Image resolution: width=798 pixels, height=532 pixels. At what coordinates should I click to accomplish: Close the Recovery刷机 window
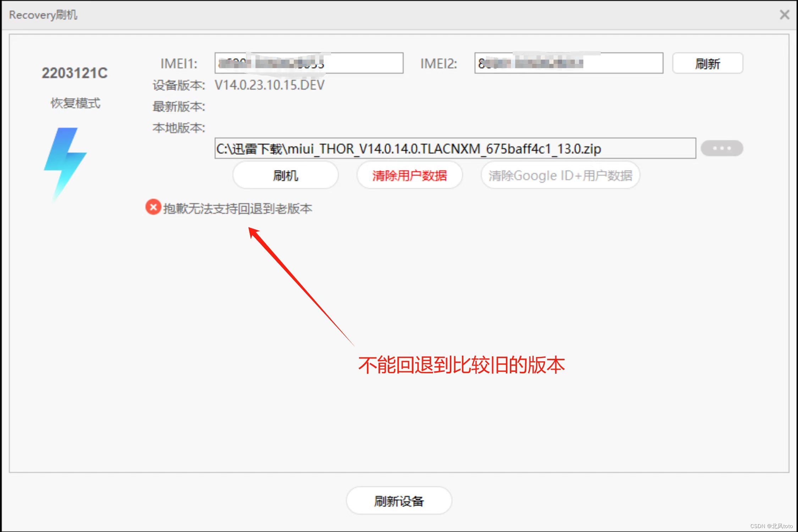pos(785,15)
